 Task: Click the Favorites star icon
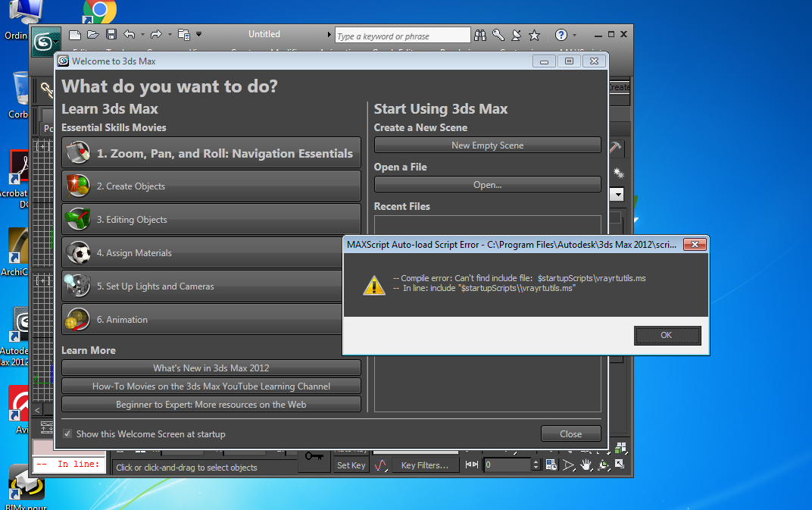(x=535, y=36)
